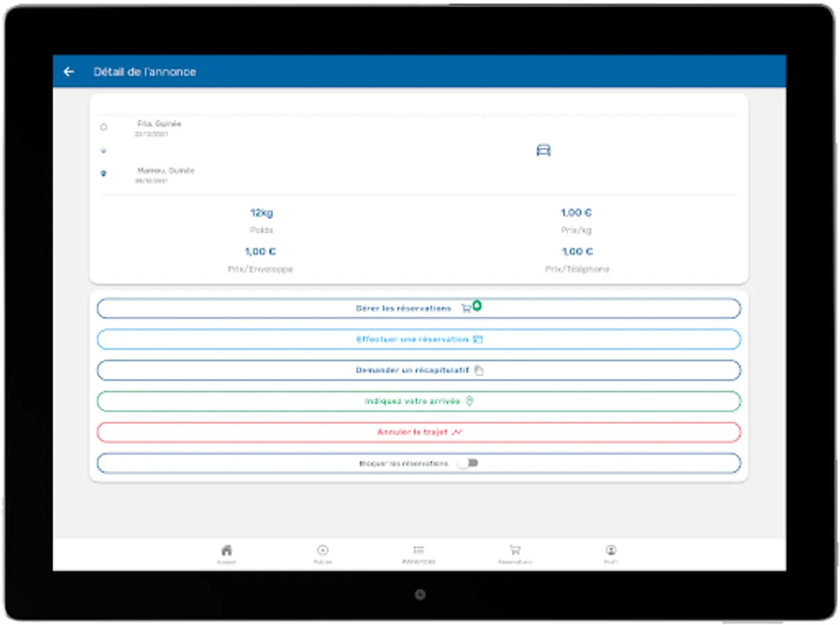Open Accueil home tab icon
Image resolution: width=840 pixels, height=625 pixels.
(x=226, y=550)
